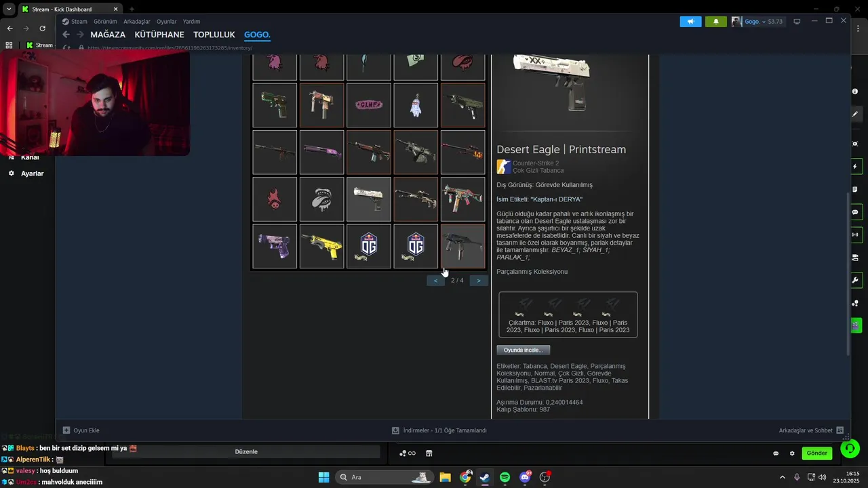This screenshot has width=868, height=488.
Task: Go to previous inventory page
Action: 435,281
